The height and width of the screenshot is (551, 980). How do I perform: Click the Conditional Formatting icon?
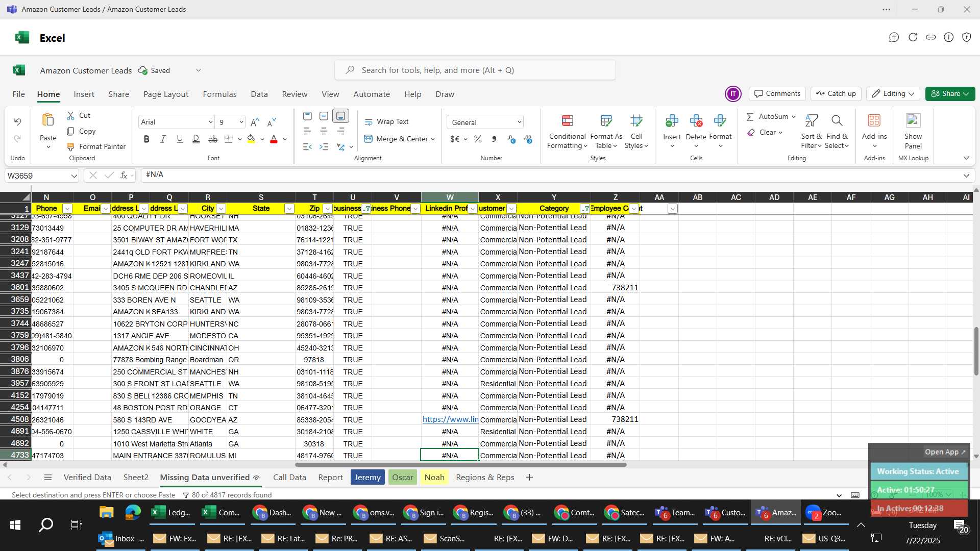tap(567, 121)
